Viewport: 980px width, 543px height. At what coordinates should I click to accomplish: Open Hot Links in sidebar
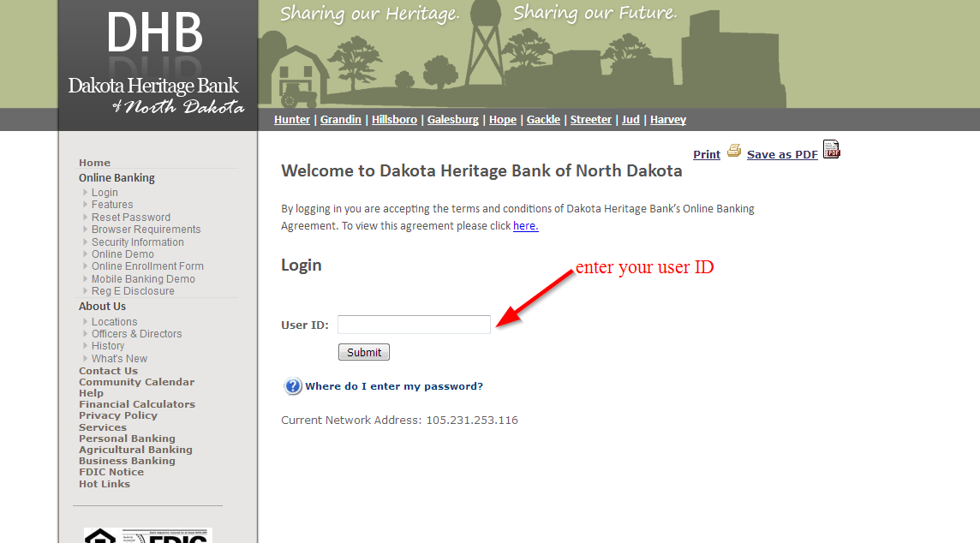click(x=105, y=484)
